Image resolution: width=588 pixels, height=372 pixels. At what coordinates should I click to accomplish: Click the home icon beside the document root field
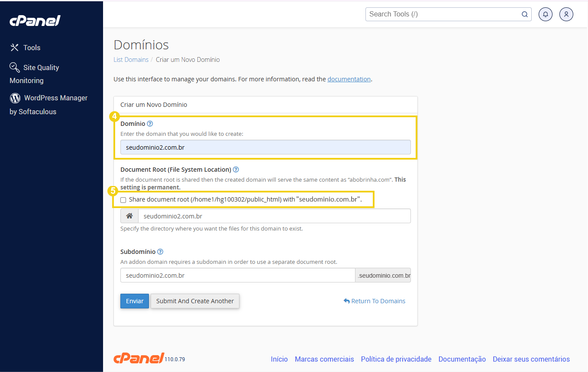pos(129,215)
